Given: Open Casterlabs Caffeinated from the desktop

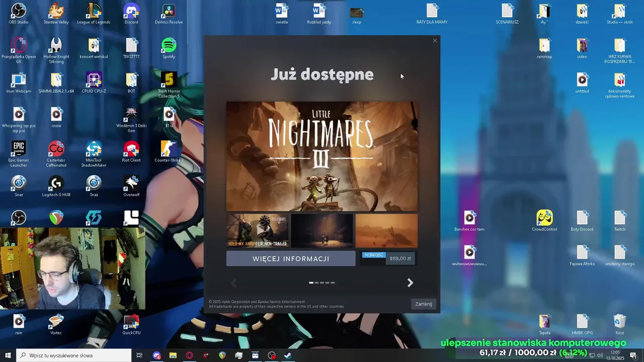Looking at the screenshot, I should click(x=56, y=154).
